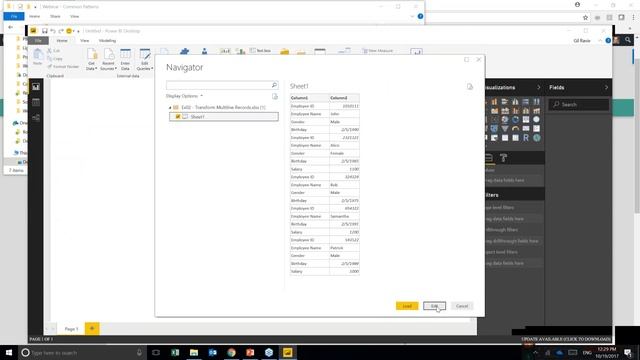Collapse the Visualizations pane chevron
The image size is (640, 360).
538,87
